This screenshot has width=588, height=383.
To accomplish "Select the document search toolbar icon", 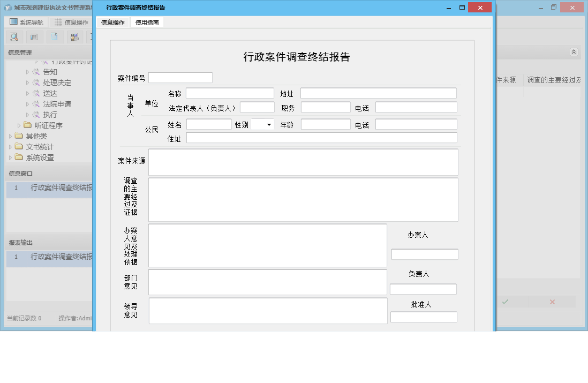I will (x=14, y=37).
